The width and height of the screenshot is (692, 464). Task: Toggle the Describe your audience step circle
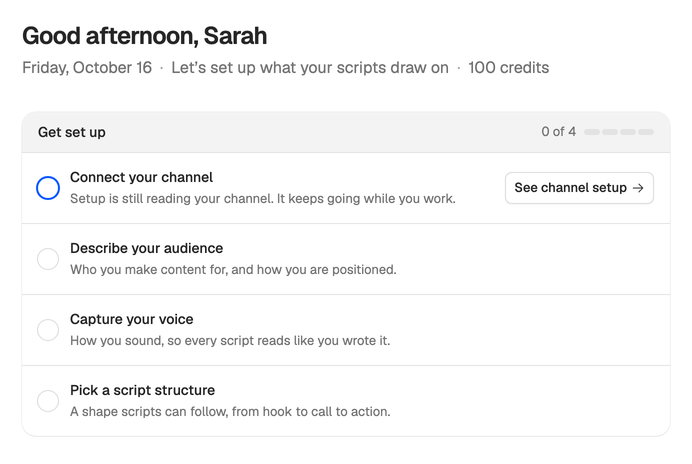pos(48,259)
